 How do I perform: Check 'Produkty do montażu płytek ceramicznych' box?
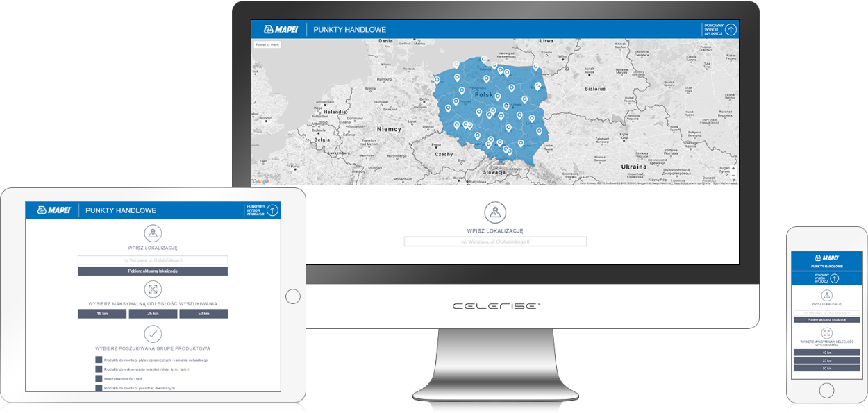(x=99, y=360)
